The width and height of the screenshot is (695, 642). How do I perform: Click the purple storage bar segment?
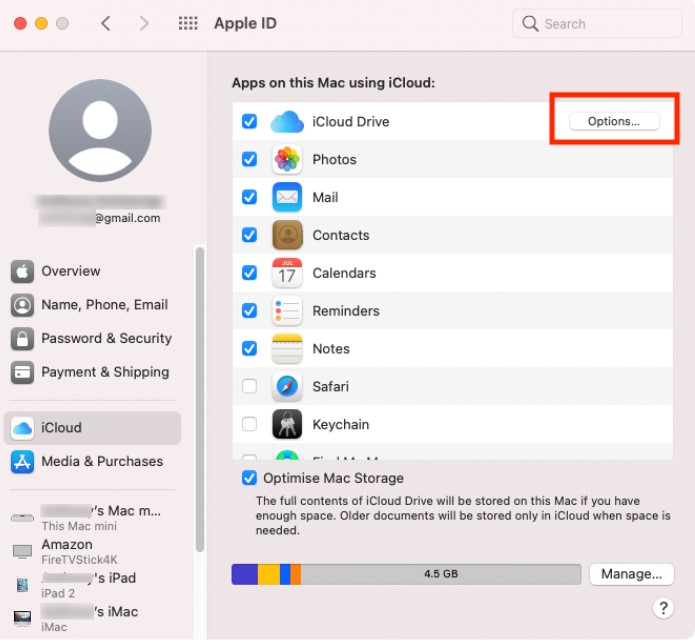(x=245, y=574)
